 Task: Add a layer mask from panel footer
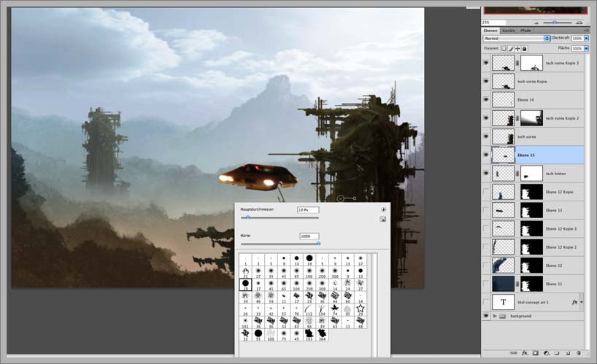click(535, 352)
